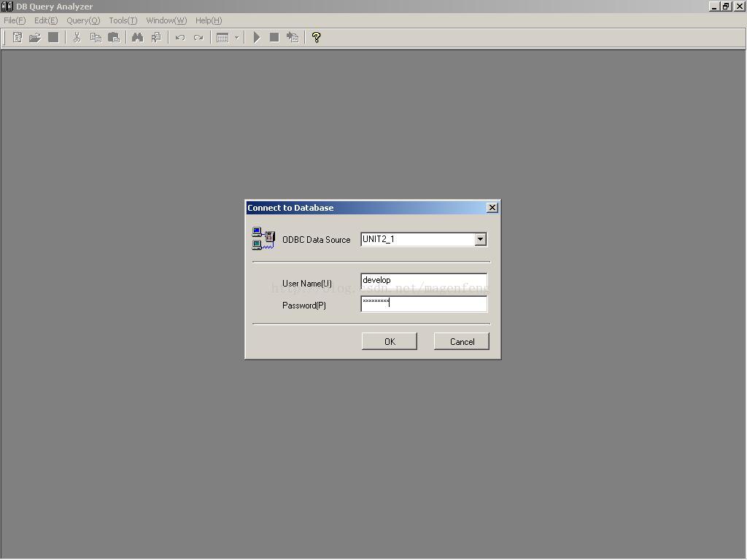Click the User Name(U) label
This screenshot has width=747, height=560.
(x=307, y=284)
